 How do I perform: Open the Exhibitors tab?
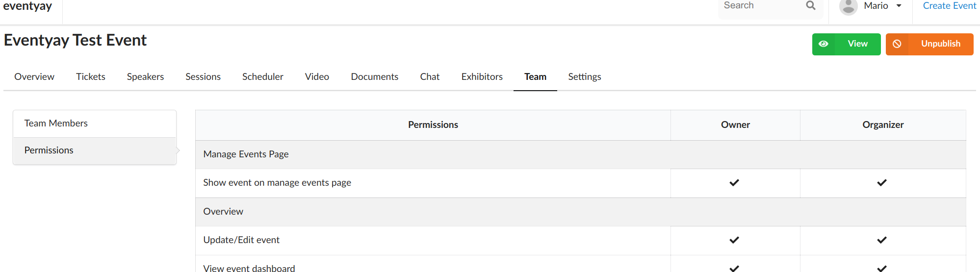[x=482, y=77]
